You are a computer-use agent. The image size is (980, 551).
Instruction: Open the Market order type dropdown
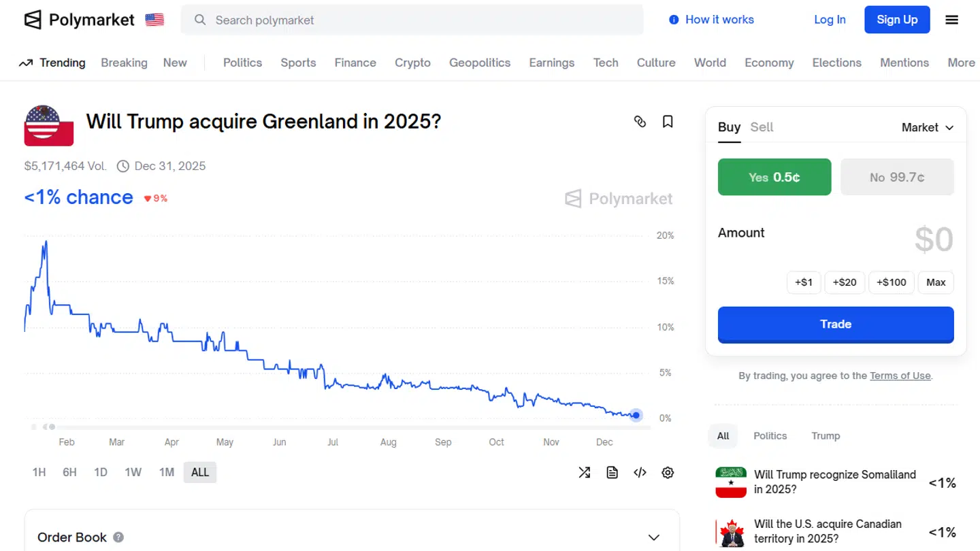pyautogui.click(x=927, y=127)
